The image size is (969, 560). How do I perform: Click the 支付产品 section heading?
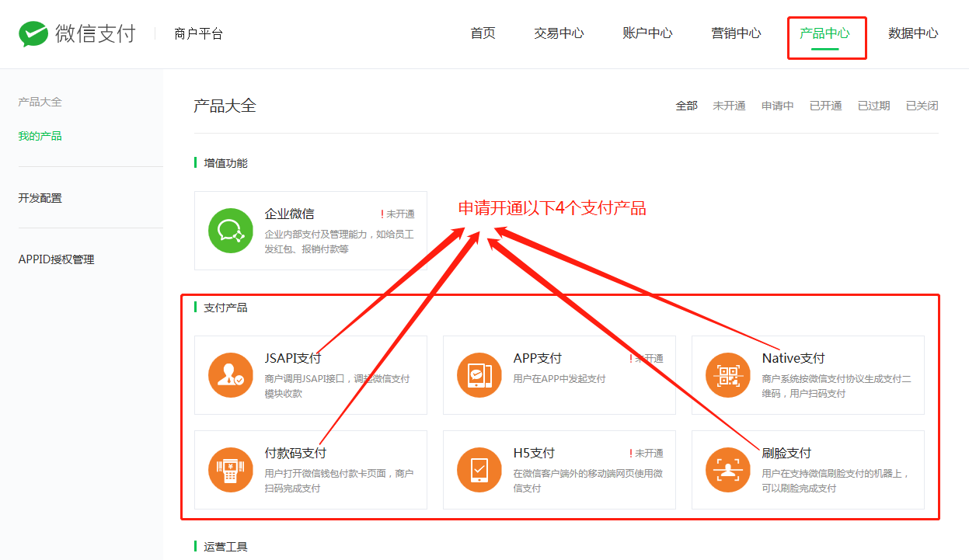coord(225,308)
